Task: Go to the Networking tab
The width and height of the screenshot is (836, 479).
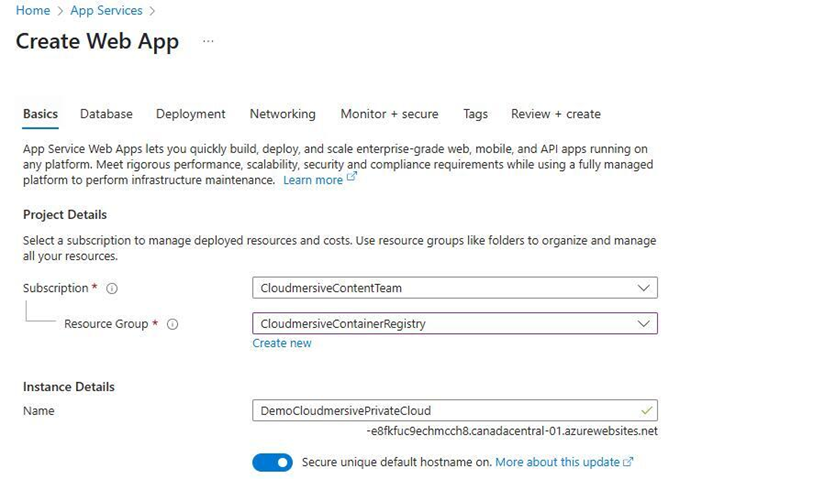Action: (283, 114)
